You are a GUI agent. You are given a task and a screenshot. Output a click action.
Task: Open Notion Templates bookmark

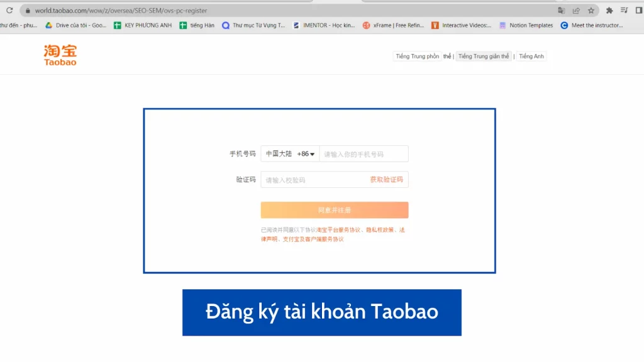(x=526, y=25)
